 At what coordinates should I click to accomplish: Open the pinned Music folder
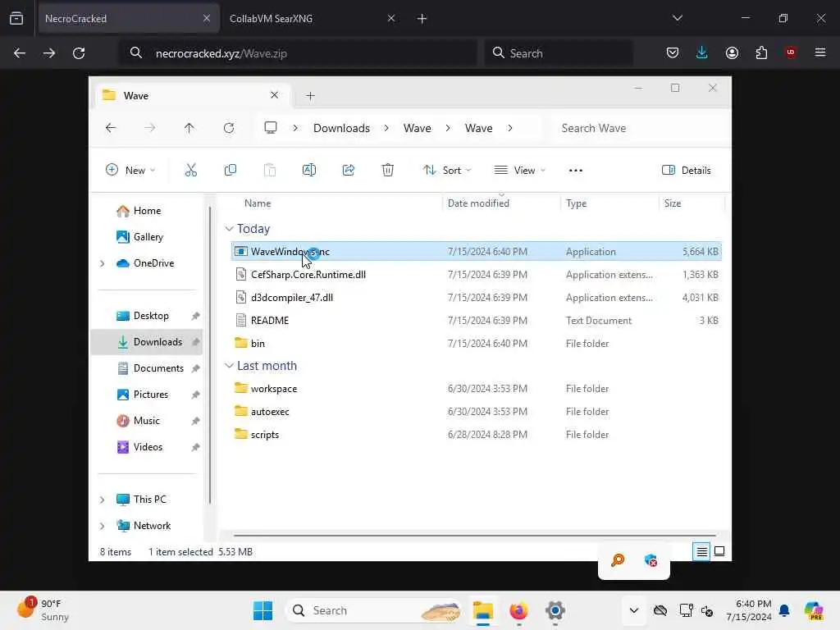tap(138, 421)
